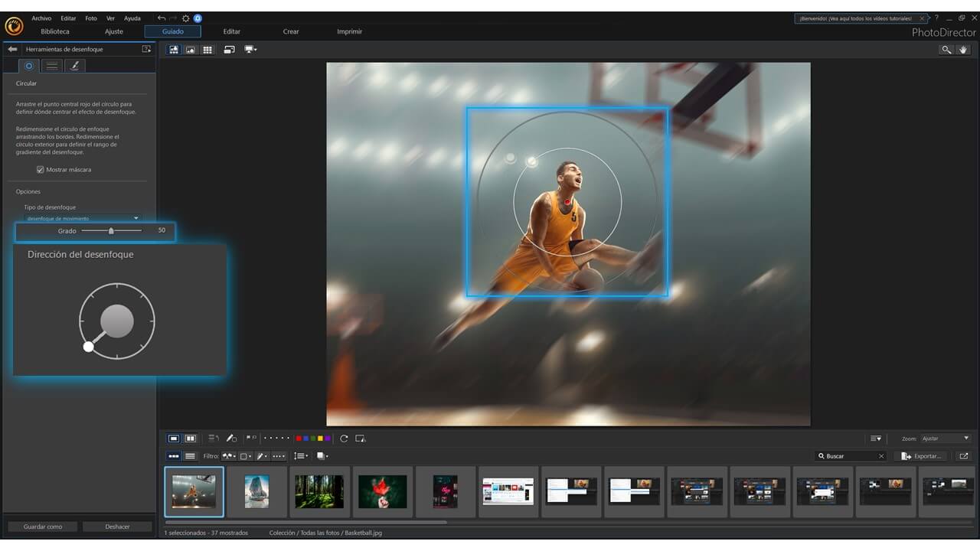Select the zoom magnifier tool
This screenshot has height=551, width=980.
(x=946, y=50)
